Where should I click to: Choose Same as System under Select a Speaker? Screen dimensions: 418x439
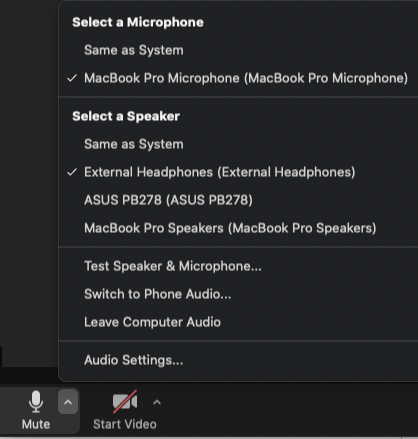coord(134,144)
